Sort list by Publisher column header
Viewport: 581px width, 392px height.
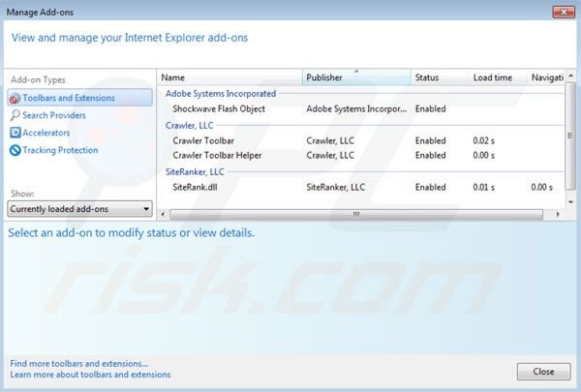point(356,77)
